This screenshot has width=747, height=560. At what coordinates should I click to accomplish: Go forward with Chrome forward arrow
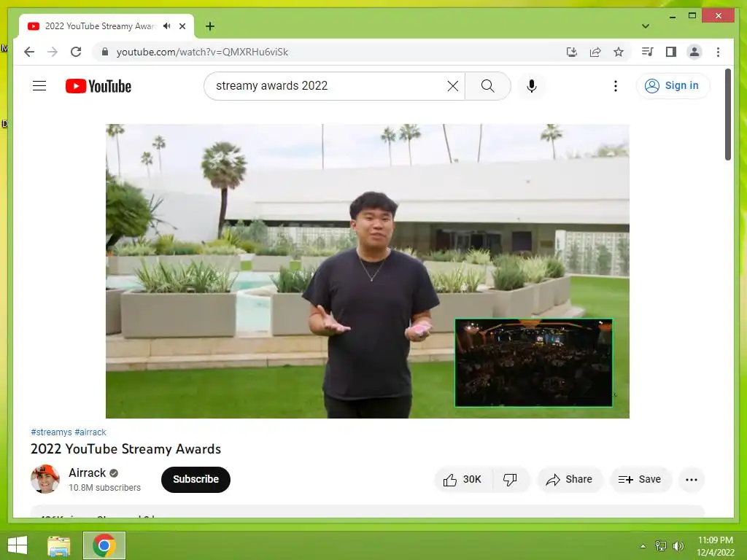click(53, 52)
